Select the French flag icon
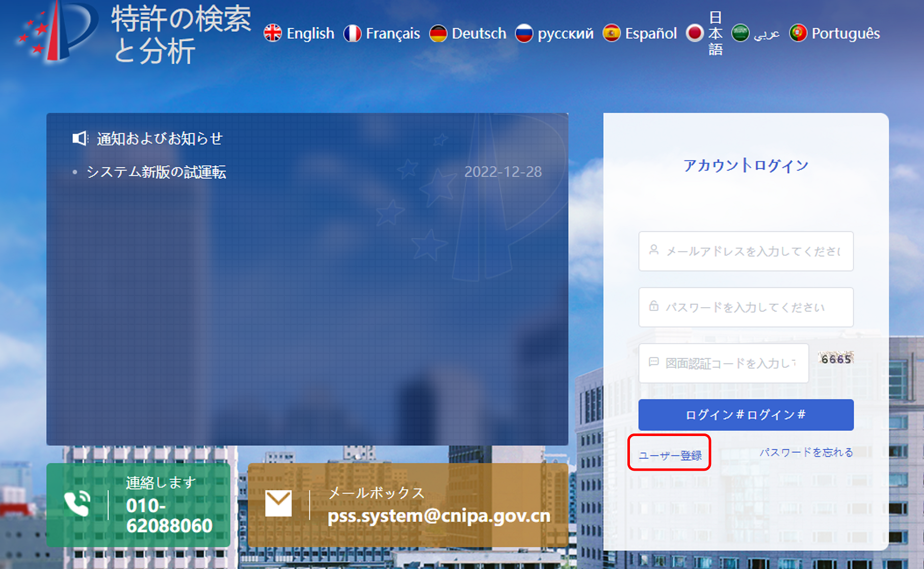This screenshot has height=569, width=924. click(x=353, y=33)
